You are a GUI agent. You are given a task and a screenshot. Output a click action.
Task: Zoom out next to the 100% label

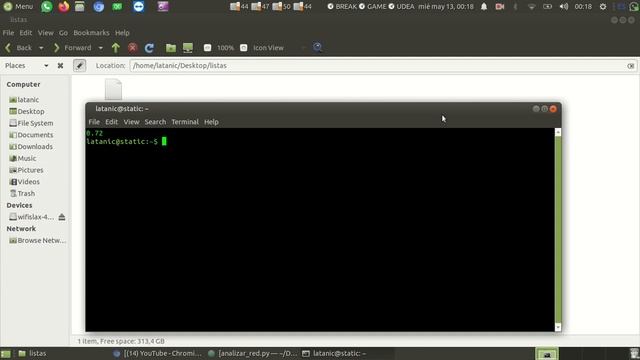coord(207,48)
